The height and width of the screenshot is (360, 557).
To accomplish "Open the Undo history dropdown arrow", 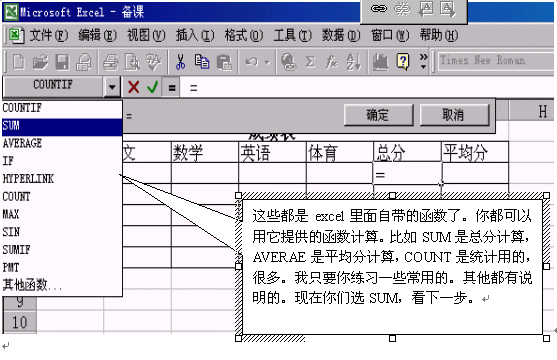I will click(x=267, y=63).
